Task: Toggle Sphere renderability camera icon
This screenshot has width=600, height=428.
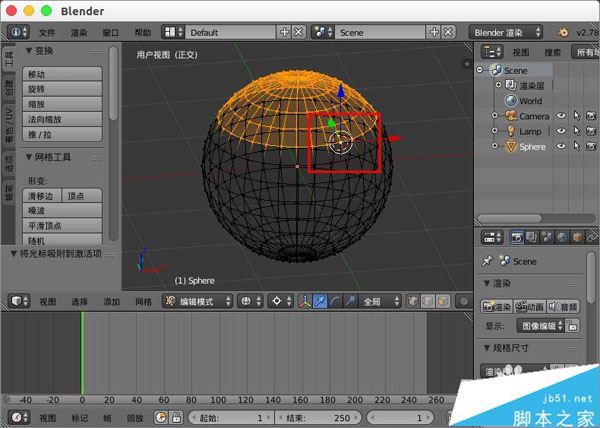Action: [x=591, y=146]
